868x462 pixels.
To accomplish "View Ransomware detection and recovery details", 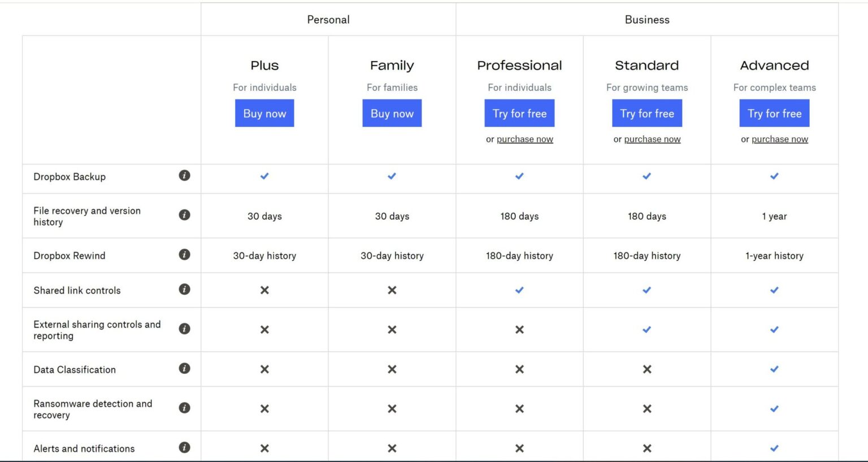I will (184, 408).
